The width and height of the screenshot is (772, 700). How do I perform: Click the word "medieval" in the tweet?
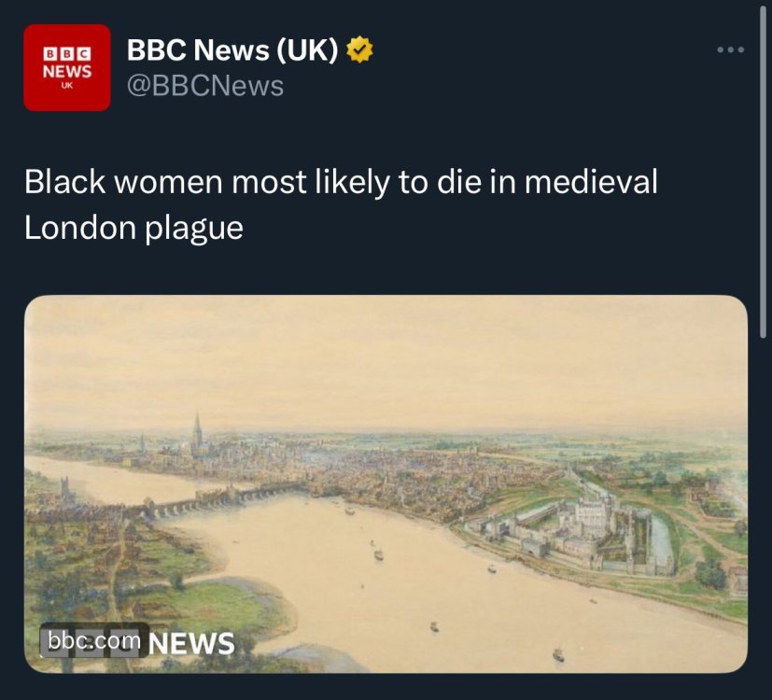tap(591, 182)
